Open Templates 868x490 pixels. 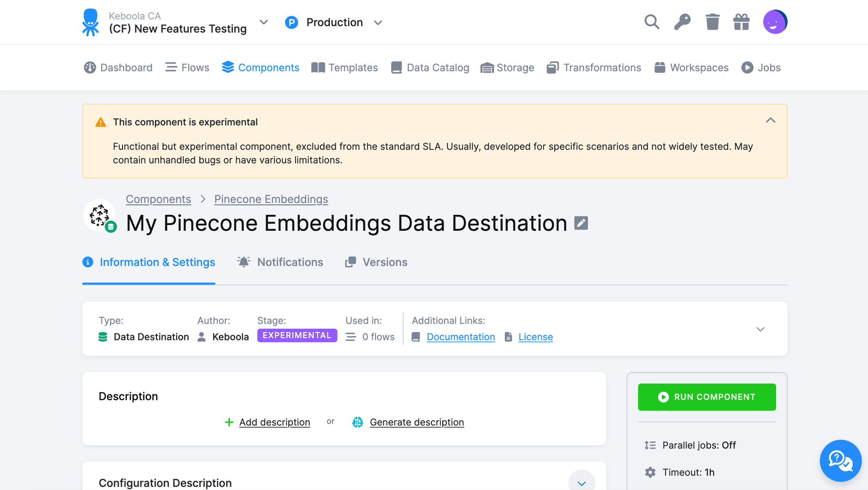345,68
